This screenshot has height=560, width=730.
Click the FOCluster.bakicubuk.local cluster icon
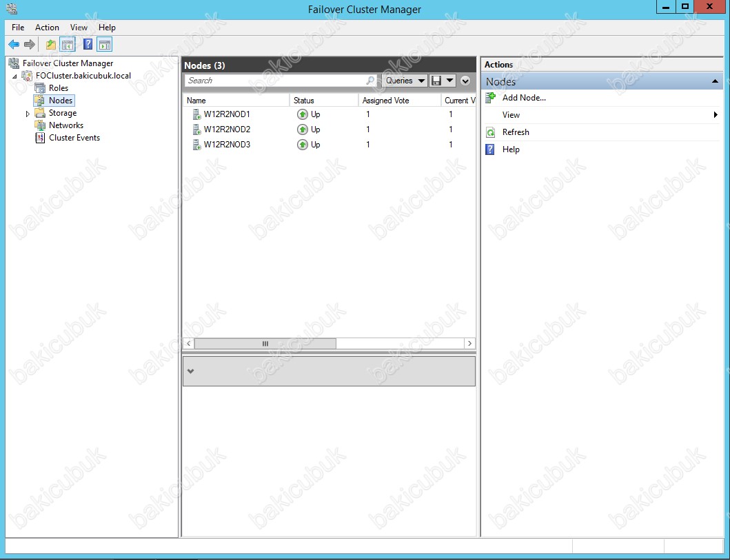28,75
